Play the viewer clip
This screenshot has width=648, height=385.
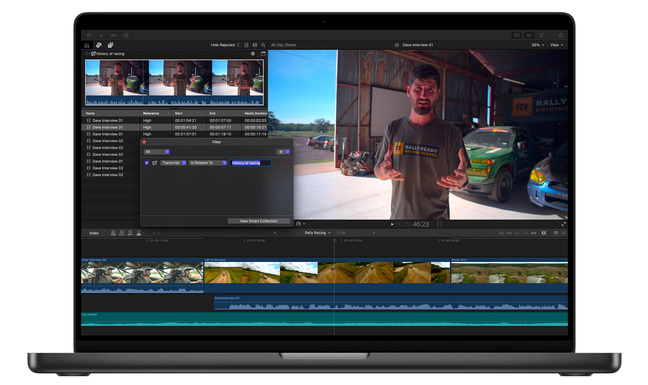tap(392, 224)
